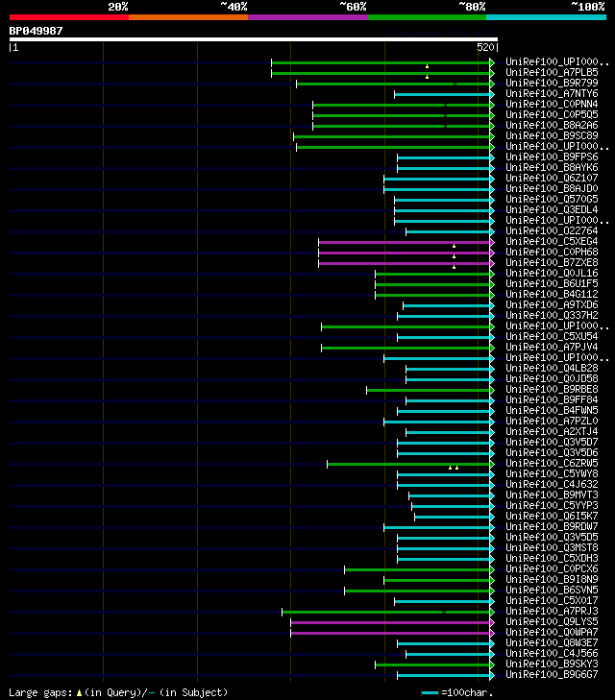Click hit label UniRef100_A7PZL0

(552, 421)
